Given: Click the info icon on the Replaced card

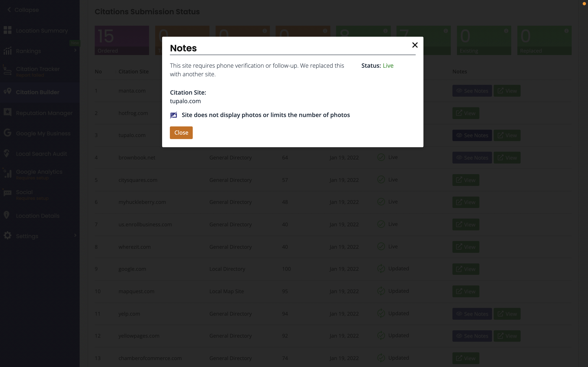Looking at the screenshot, I should point(567,31).
